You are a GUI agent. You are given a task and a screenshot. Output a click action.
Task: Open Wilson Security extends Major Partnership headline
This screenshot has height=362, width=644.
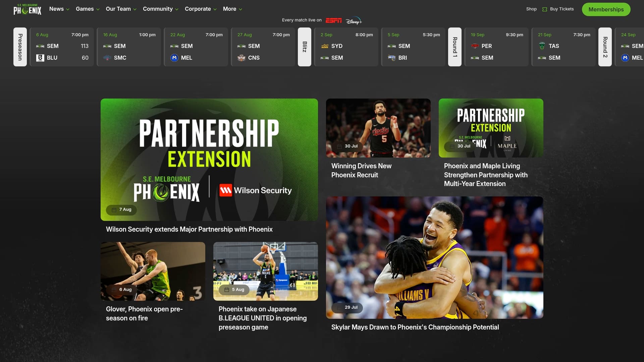click(189, 230)
